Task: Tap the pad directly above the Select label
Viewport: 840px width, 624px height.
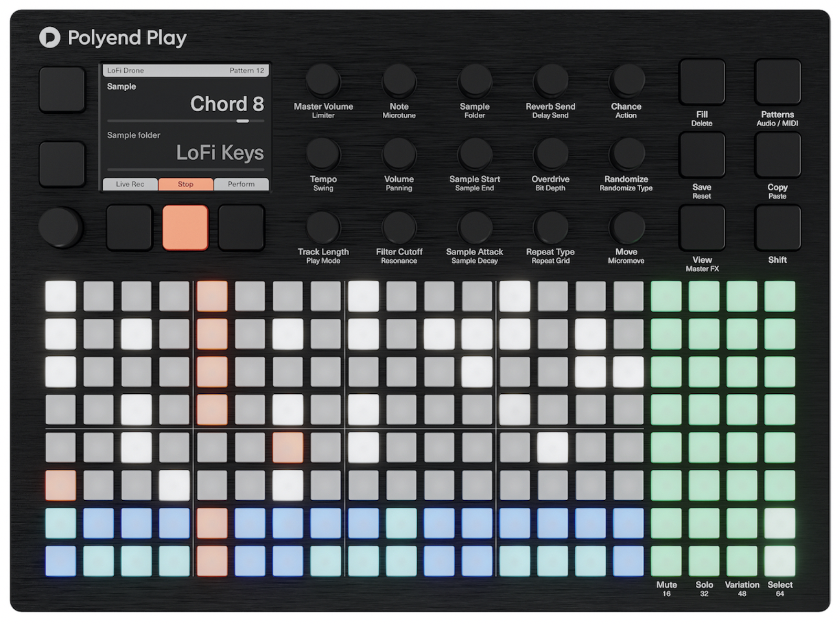Action: tap(780, 561)
